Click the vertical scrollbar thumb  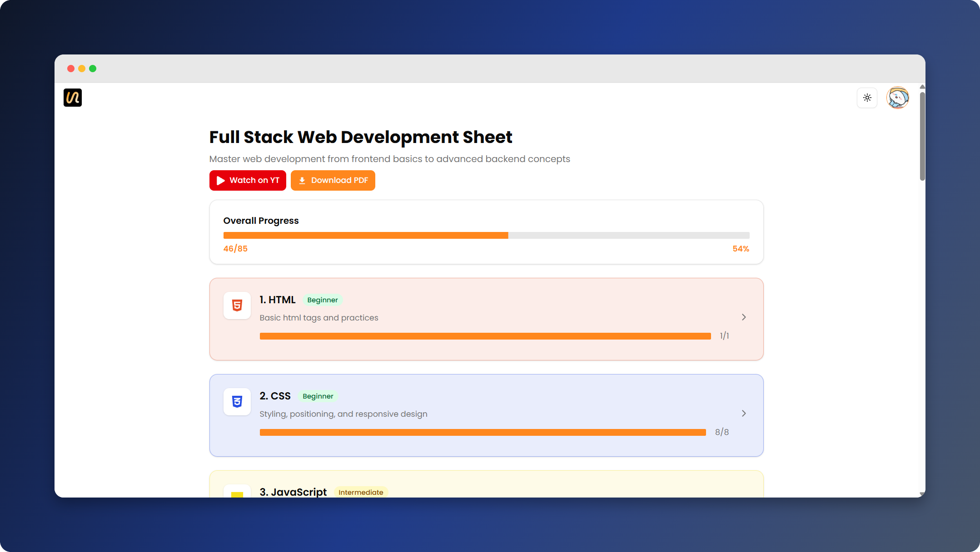click(x=922, y=136)
